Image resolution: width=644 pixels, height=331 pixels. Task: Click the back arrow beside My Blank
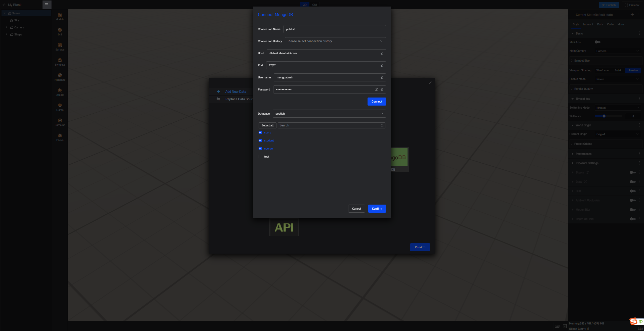point(4,5)
